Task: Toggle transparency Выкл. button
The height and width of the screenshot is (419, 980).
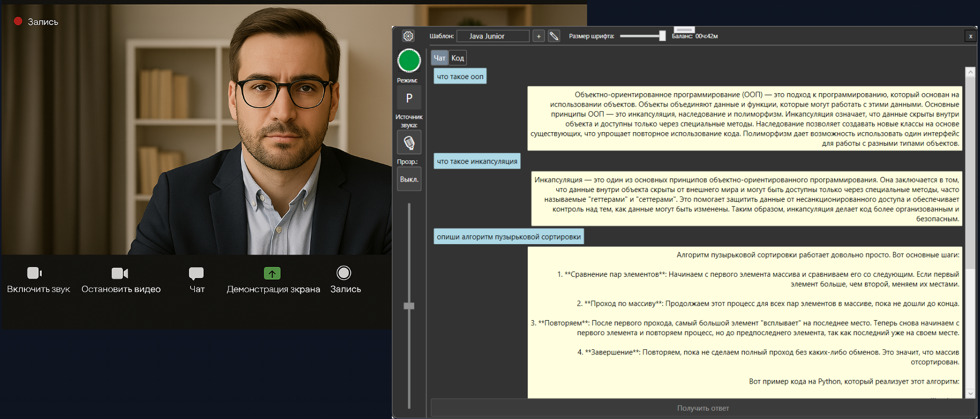Action: 409,179
